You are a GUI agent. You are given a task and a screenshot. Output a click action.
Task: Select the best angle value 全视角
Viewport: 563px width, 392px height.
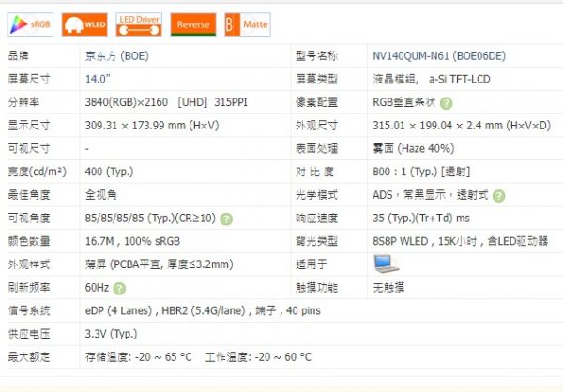pos(101,195)
